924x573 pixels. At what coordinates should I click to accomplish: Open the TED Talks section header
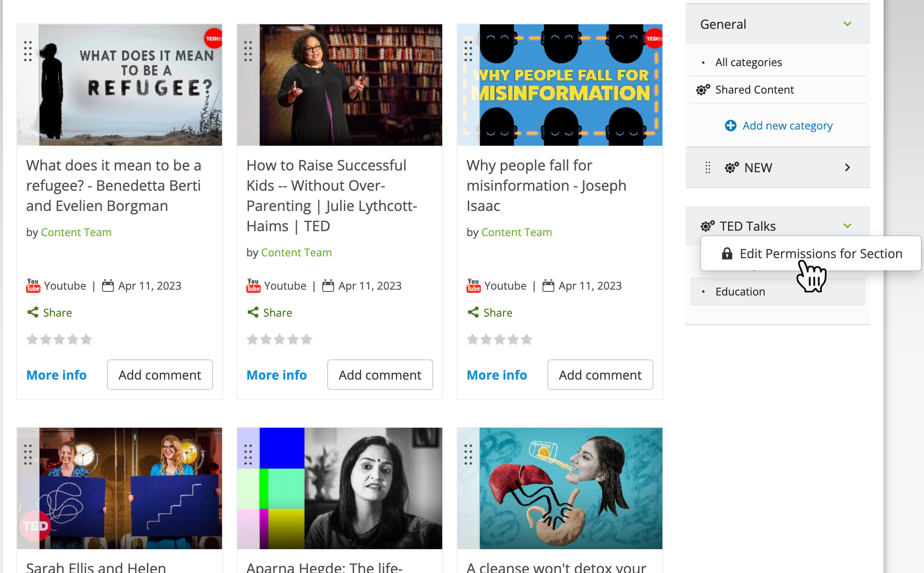(748, 226)
